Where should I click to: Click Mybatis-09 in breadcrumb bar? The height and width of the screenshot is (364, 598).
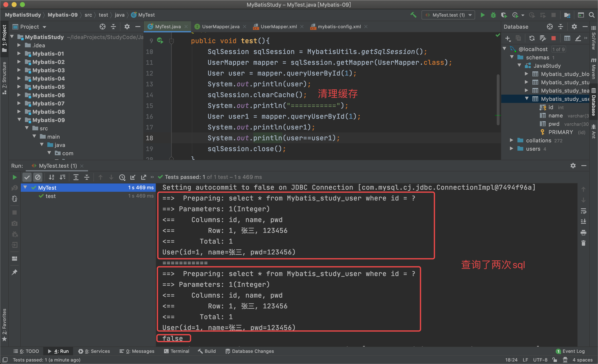(x=62, y=15)
